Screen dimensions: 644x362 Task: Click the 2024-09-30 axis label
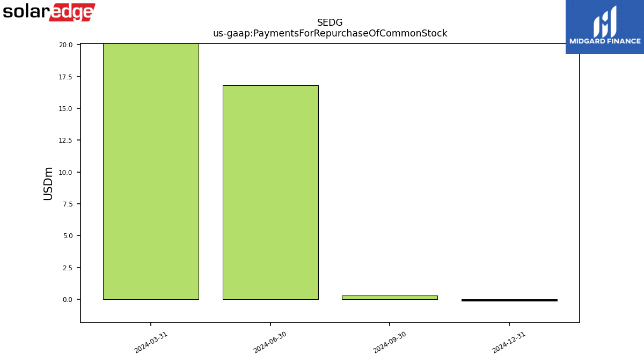click(x=390, y=343)
